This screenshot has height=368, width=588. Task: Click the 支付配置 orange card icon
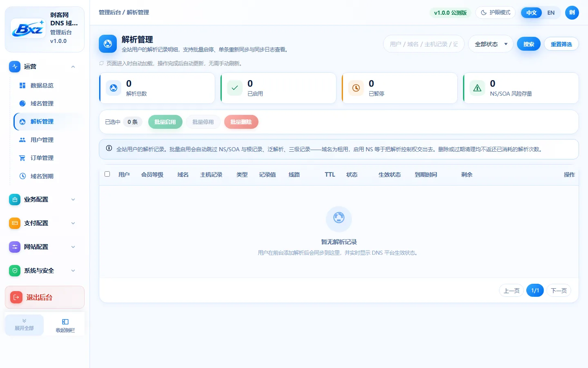click(15, 223)
